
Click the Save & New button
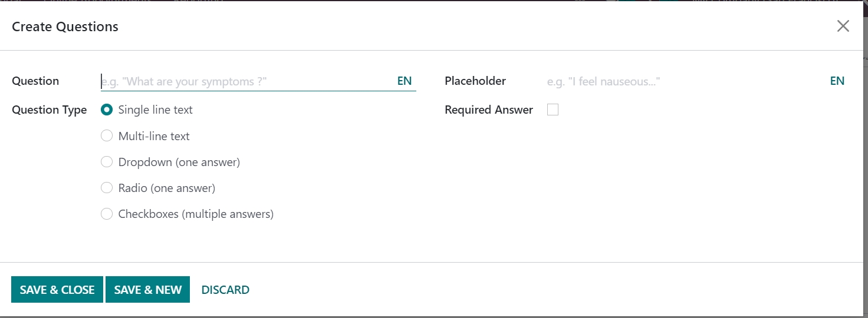pos(147,290)
